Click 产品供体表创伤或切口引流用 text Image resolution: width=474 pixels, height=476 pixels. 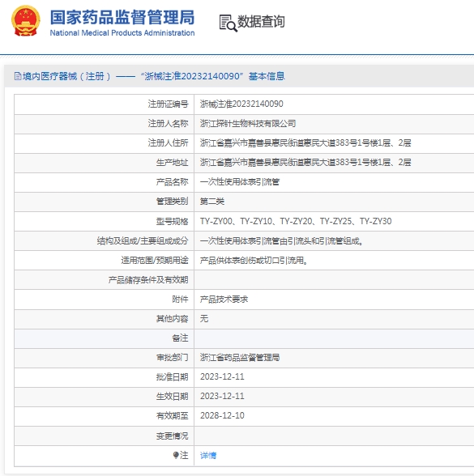254,260
